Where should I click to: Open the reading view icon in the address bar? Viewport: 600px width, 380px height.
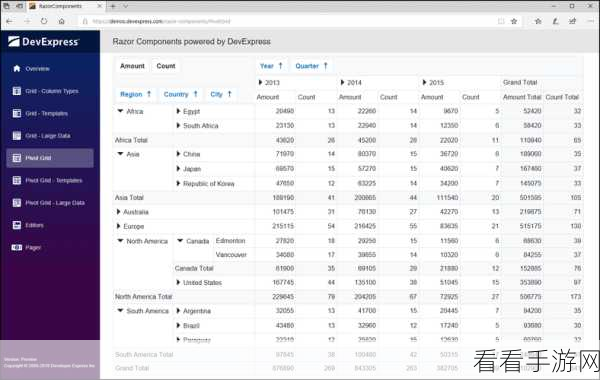pyautogui.click(x=501, y=21)
